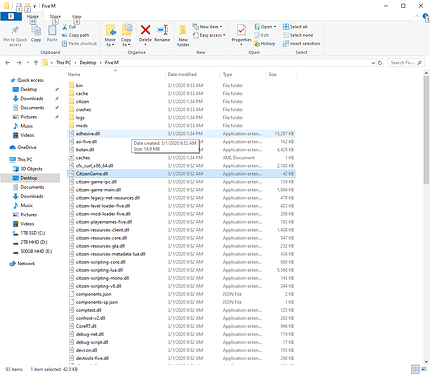The width and height of the screenshot is (430, 374).
Task: Click the Open dropdown in ribbon
Action: pos(265,27)
